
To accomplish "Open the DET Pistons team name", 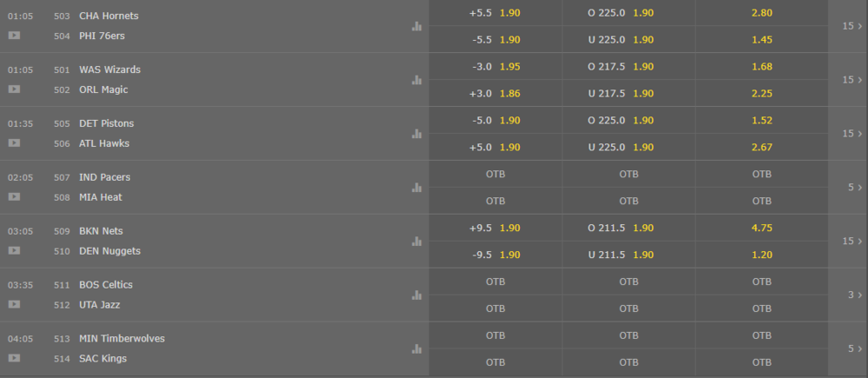I will tap(106, 123).
